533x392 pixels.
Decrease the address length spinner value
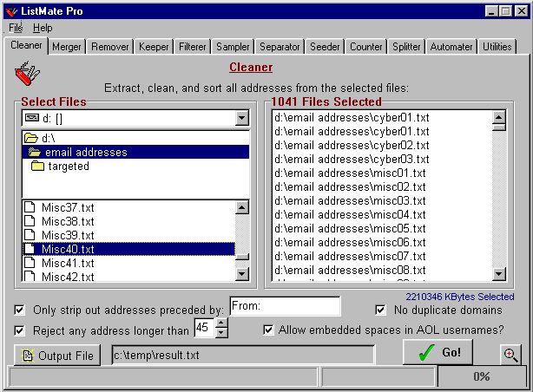(x=221, y=332)
